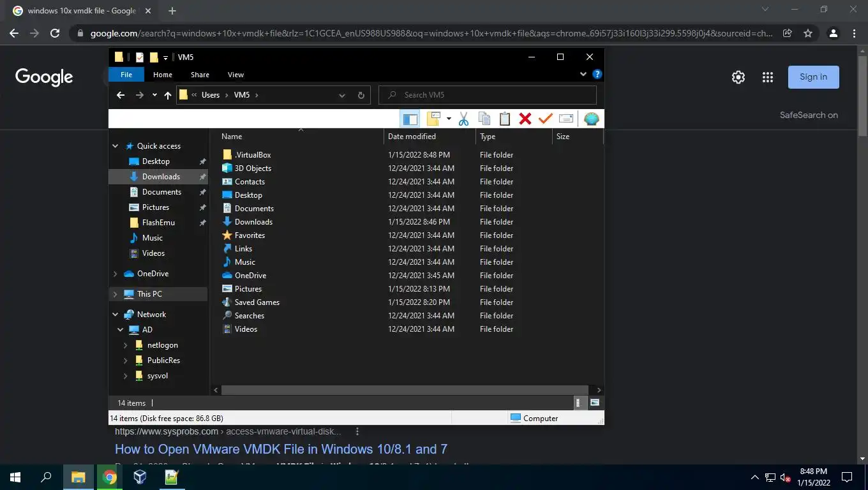Screen dimensions: 868x490
Task: Open the Chrome taskbar icon
Action: click(x=109, y=477)
